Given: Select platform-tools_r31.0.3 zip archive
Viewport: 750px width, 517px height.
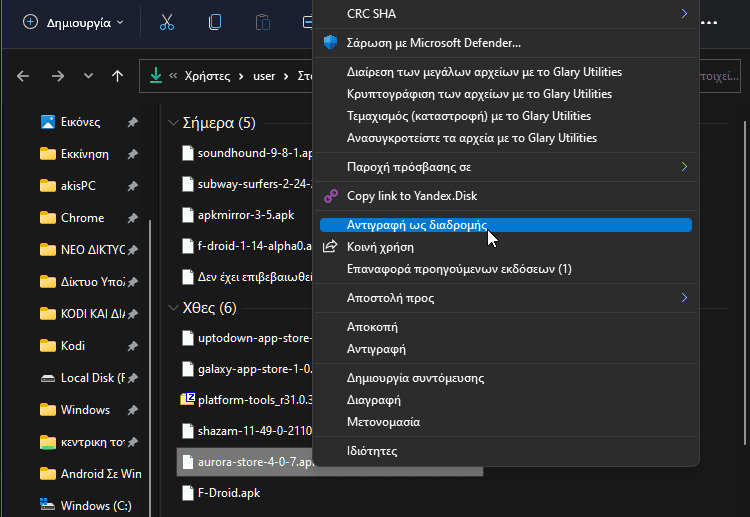Looking at the screenshot, I should click(x=247, y=400).
